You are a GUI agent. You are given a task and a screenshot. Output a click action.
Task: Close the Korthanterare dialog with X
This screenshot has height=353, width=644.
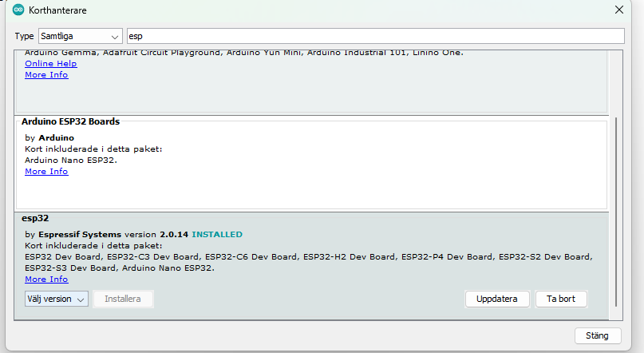pos(619,10)
